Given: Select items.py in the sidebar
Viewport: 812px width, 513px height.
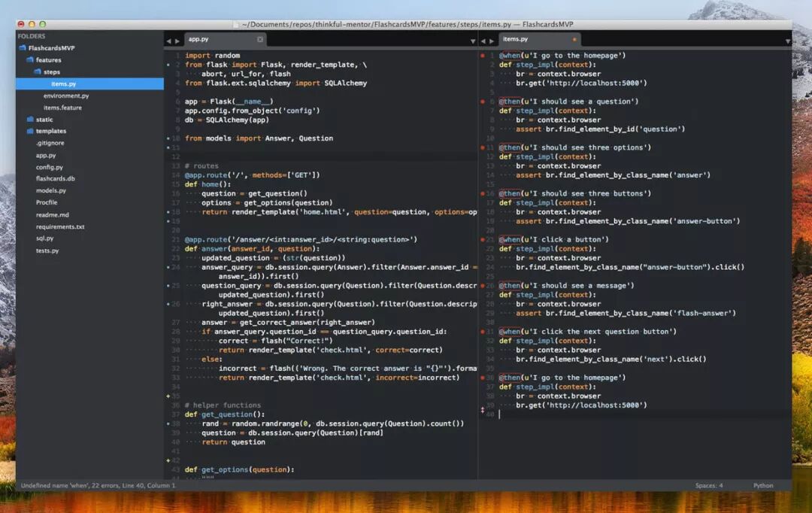Looking at the screenshot, I should coord(89,84).
